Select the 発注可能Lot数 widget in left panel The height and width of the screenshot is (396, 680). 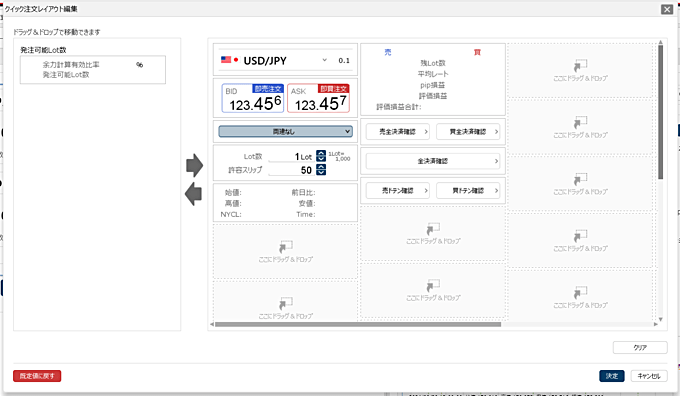point(92,69)
